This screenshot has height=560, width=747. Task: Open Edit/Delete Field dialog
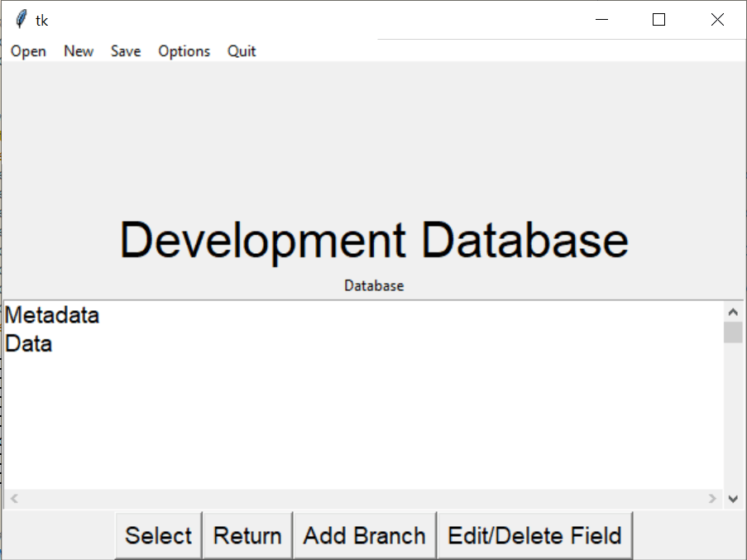point(534,535)
